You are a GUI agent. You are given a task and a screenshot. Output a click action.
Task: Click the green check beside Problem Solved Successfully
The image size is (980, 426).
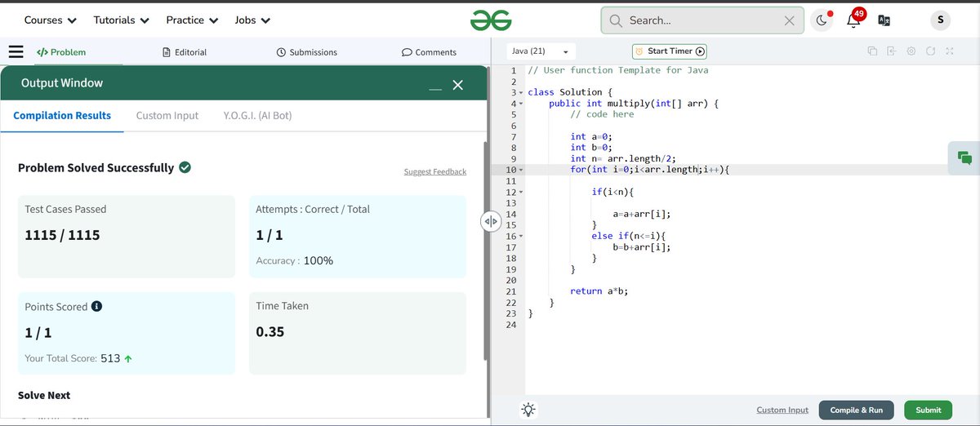pyautogui.click(x=185, y=167)
